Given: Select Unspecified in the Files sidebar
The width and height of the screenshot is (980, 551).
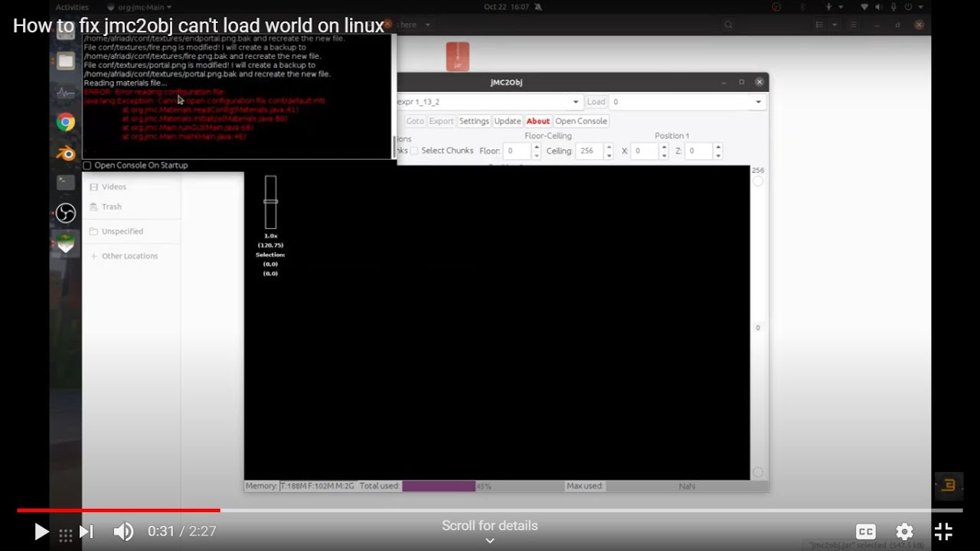Looking at the screenshot, I should pos(122,231).
